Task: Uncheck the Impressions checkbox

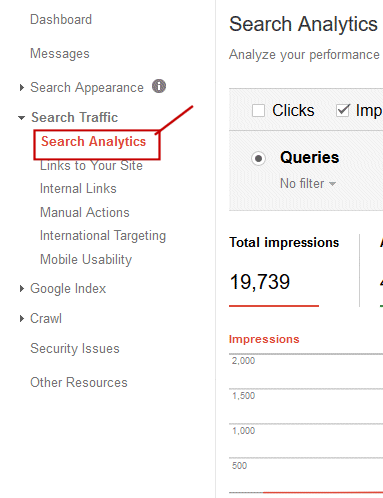Action: coord(343,110)
